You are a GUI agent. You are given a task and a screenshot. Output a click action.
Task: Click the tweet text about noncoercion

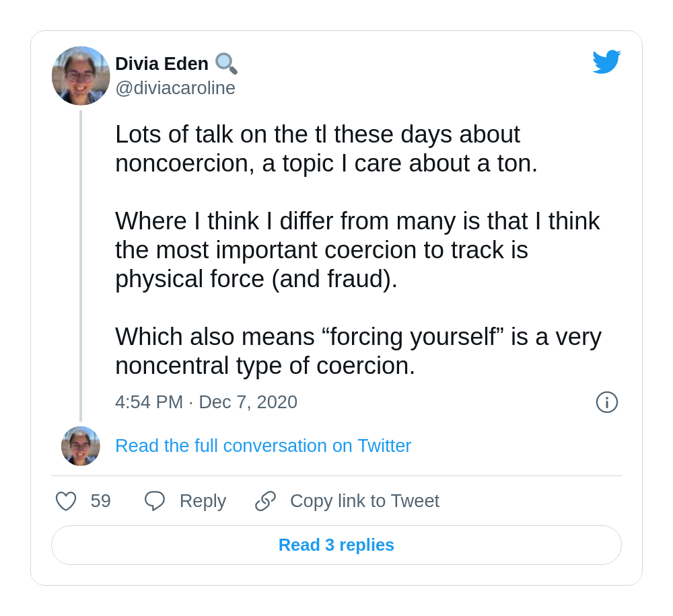click(326, 149)
